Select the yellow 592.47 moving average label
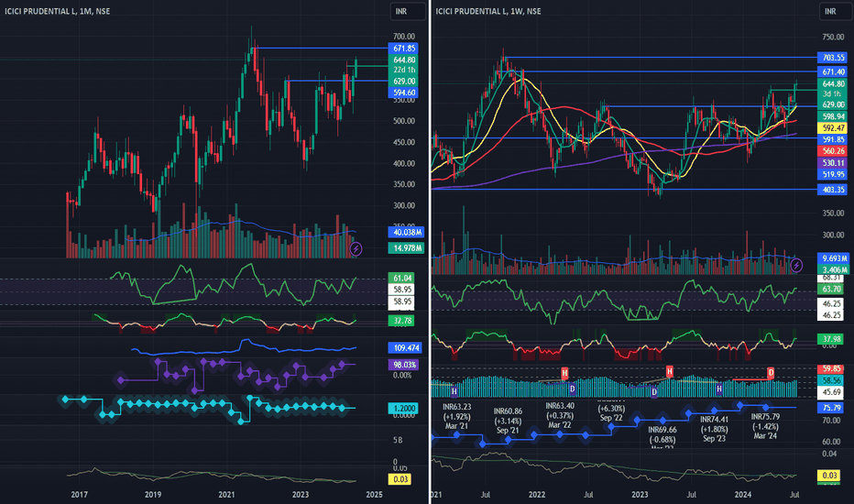 pos(833,128)
